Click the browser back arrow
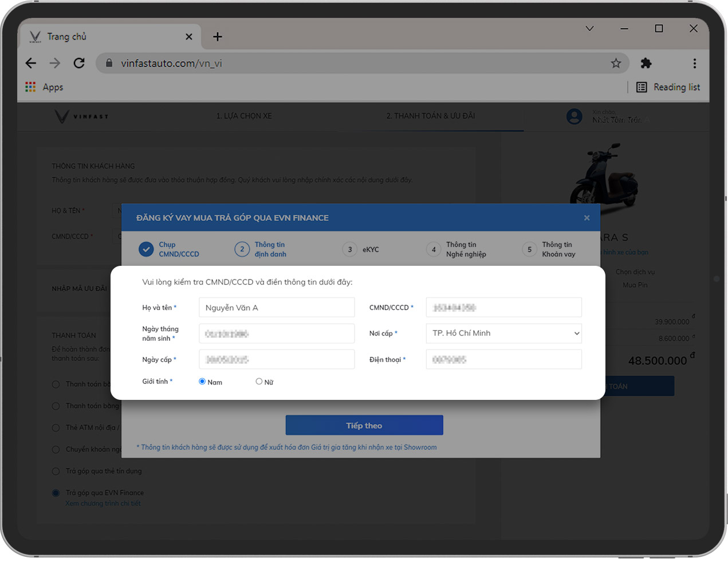The width and height of the screenshot is (728, 562). point(31,63)
